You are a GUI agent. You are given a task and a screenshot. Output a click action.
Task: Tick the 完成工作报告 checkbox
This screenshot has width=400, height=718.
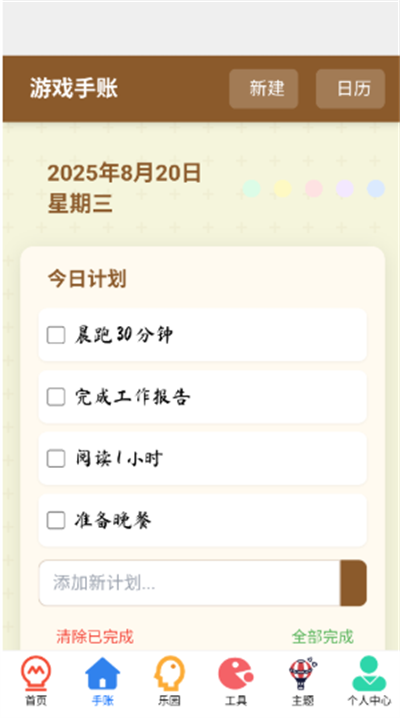pos(56,397)
